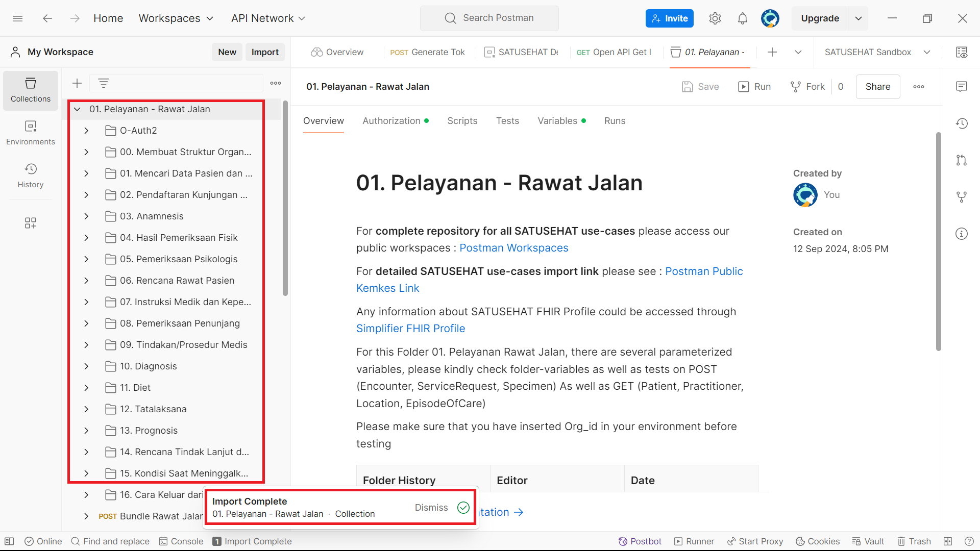The width and height of the screenshot is (980, 551).
Task: Open the API Network dropdown
Action: (268, 18)
